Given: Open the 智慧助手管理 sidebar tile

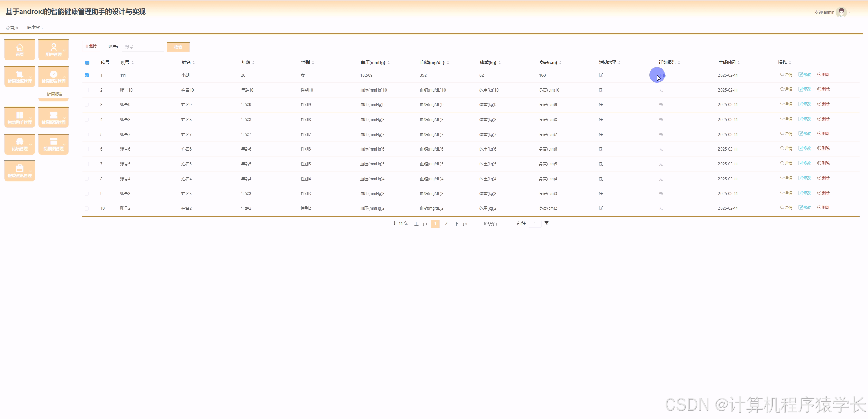Looking at the screenshot, I should click(x=20, y=118).
